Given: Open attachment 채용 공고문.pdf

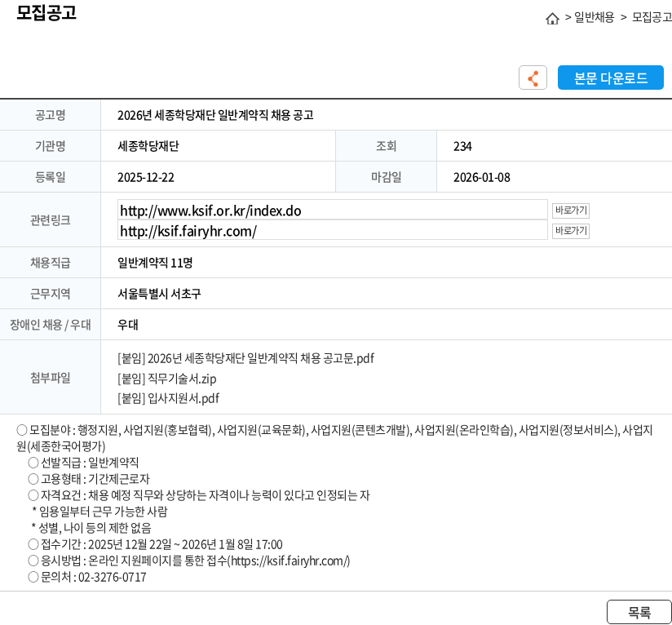Looking at the screenshot, I should coord(245,358).
